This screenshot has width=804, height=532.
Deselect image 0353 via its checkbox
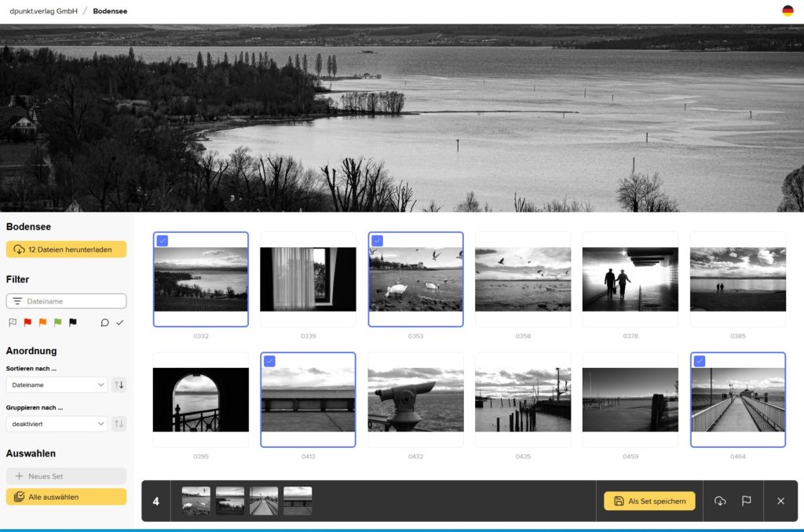[x=377, y=241]
